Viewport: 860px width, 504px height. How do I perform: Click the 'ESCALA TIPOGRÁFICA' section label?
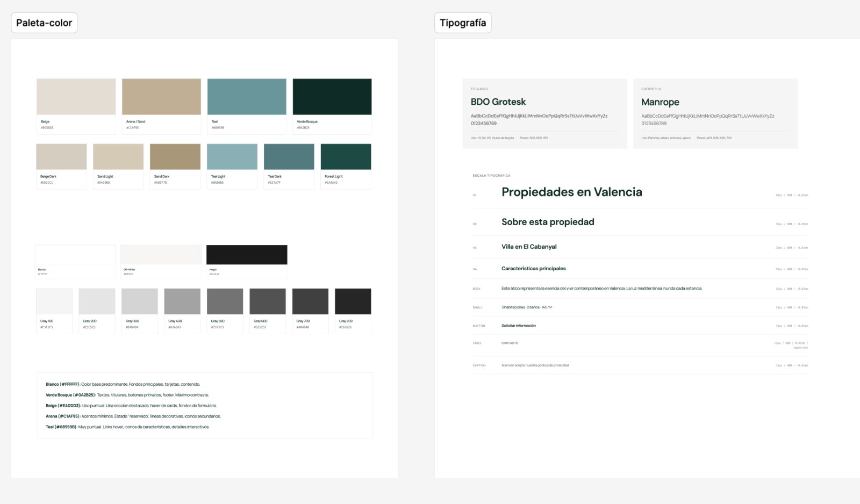pos(492,176)
